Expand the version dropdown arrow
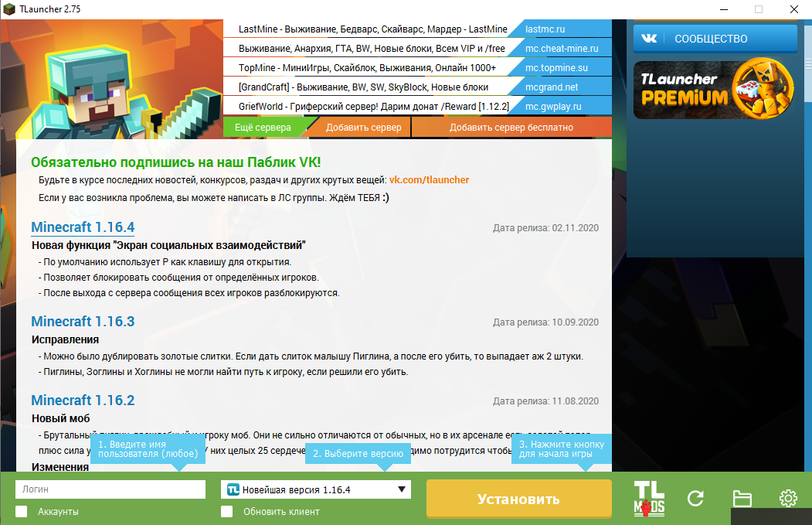Viewport: 812px width, 525px height. pos(401,489)
